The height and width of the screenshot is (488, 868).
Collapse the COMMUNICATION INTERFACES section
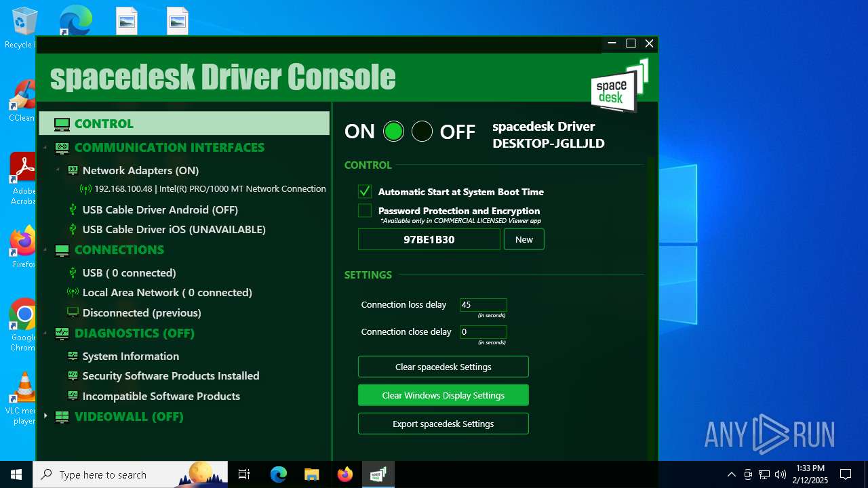[45, 148]
